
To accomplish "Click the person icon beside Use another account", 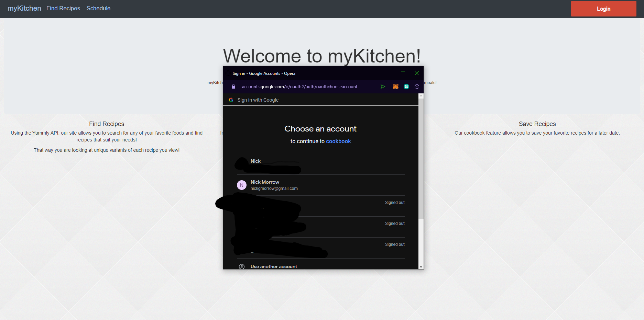I will (241, 266).
